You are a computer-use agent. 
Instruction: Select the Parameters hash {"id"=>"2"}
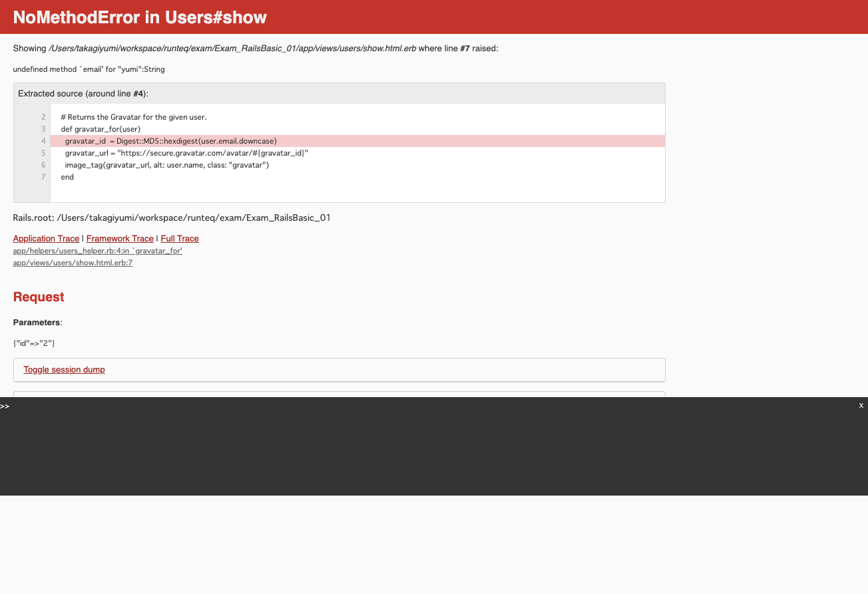(33, 343)
